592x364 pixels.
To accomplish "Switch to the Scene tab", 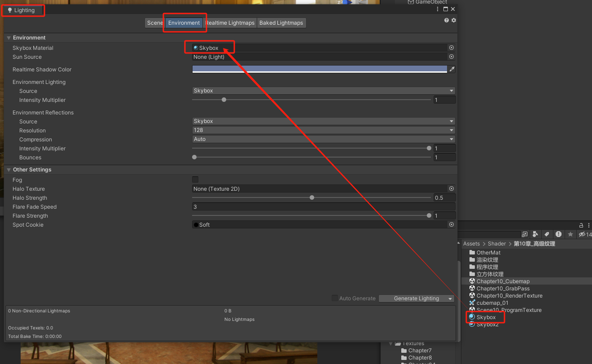I will click(x=155, y=22).
